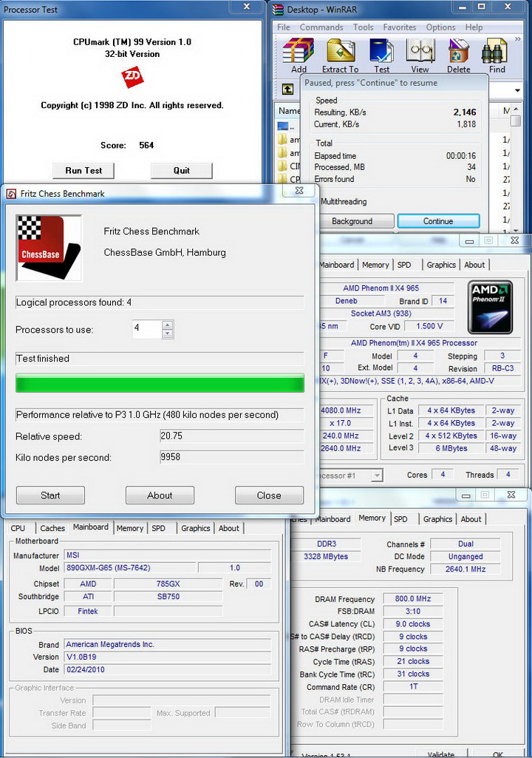This screenshot has width=532, height=758.
Task: Select Mainboard tab in DRAM timings CPU-Z window
Action: click(333, 519)
